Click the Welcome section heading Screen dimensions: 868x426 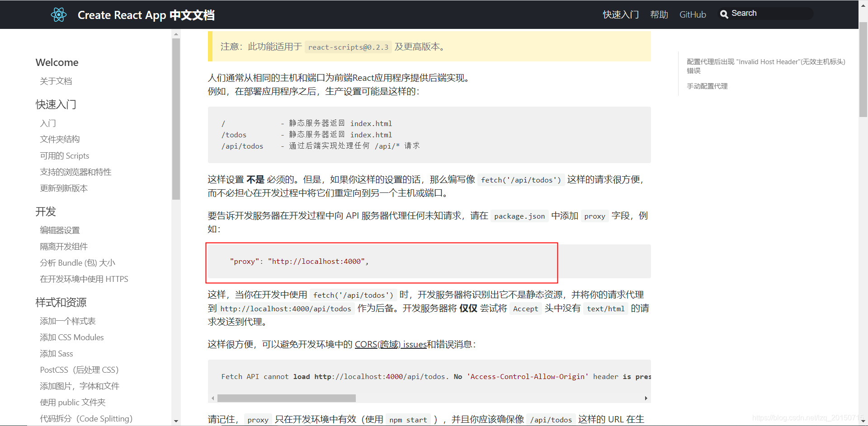[57, 62]
